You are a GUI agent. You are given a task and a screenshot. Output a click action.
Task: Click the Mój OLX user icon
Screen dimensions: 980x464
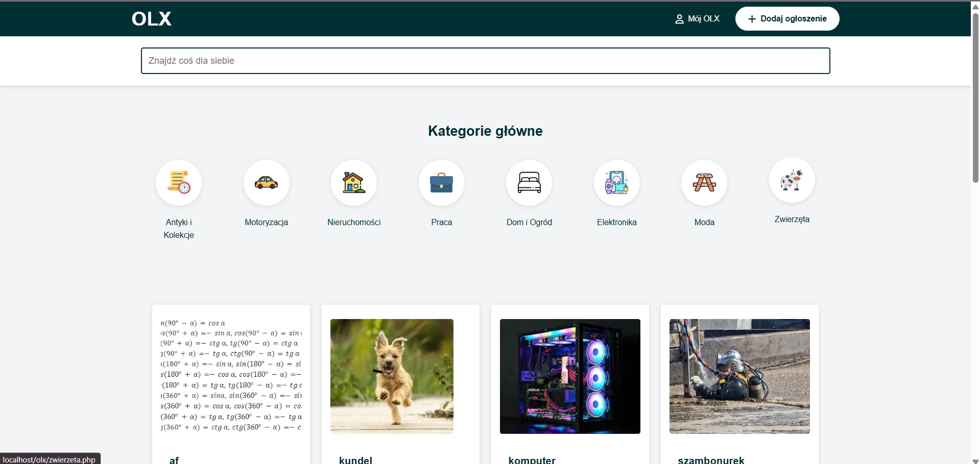(679, 18)
